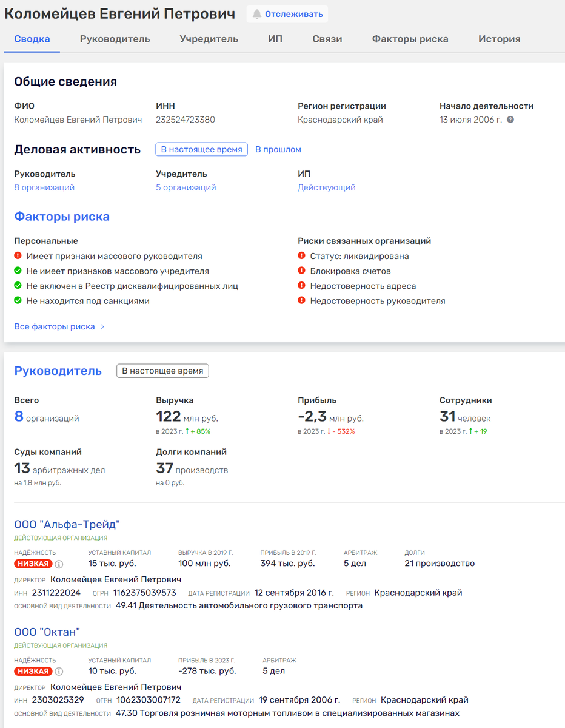
Task: Open the Факторы риска tab
Action: pyautogui.click(x=410, y=39)
